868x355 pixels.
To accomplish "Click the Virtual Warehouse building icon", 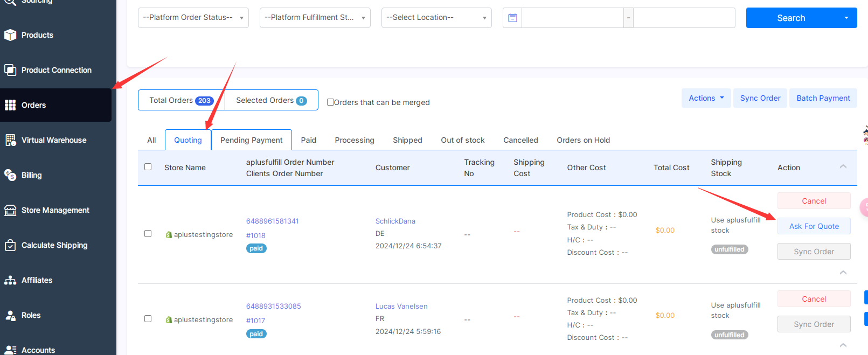I will click(x=10, y=140).
